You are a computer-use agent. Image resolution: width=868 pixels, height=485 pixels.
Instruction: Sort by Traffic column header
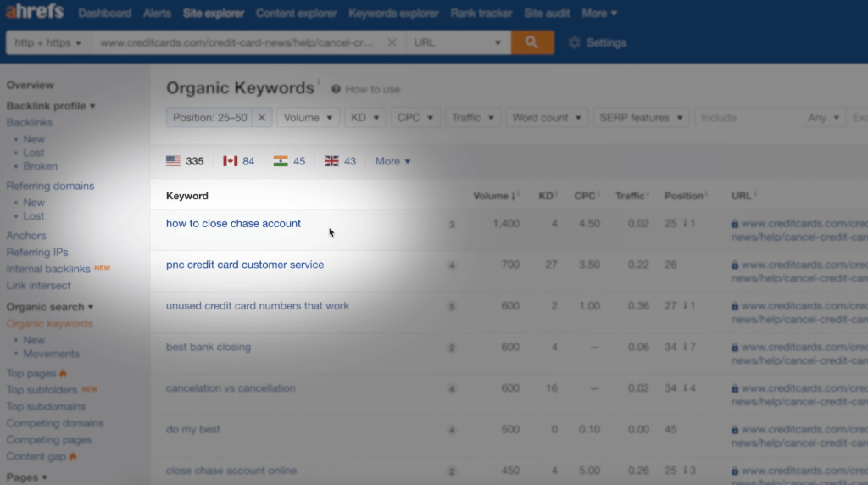tap(631, 196)
